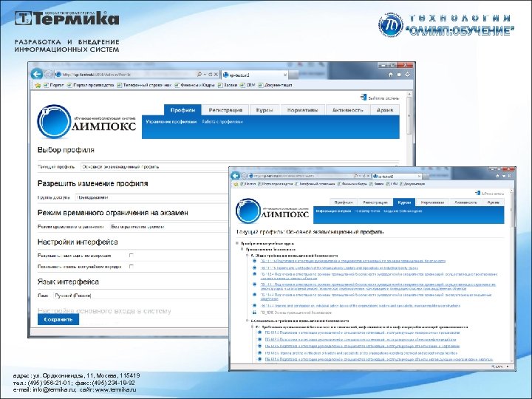532x399 pixels.
Task: Open the tools gear icon in the Profiles browser window
Action: (x=407, y=75)
